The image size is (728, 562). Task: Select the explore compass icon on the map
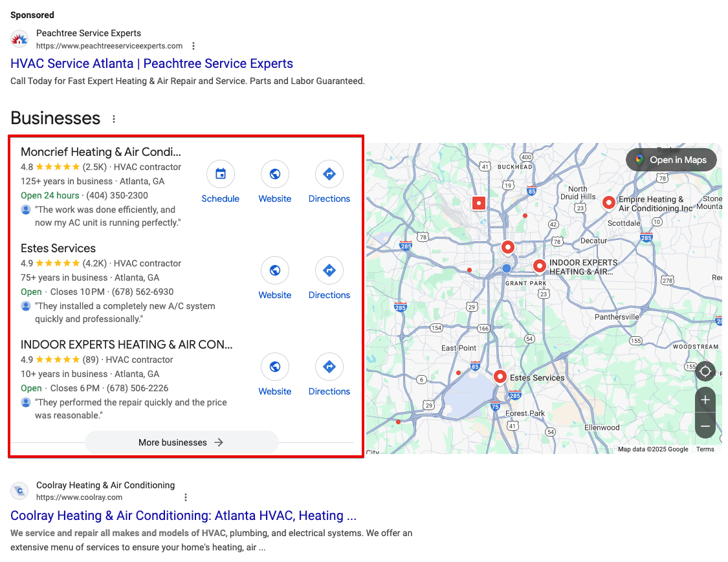pos(705,371)
